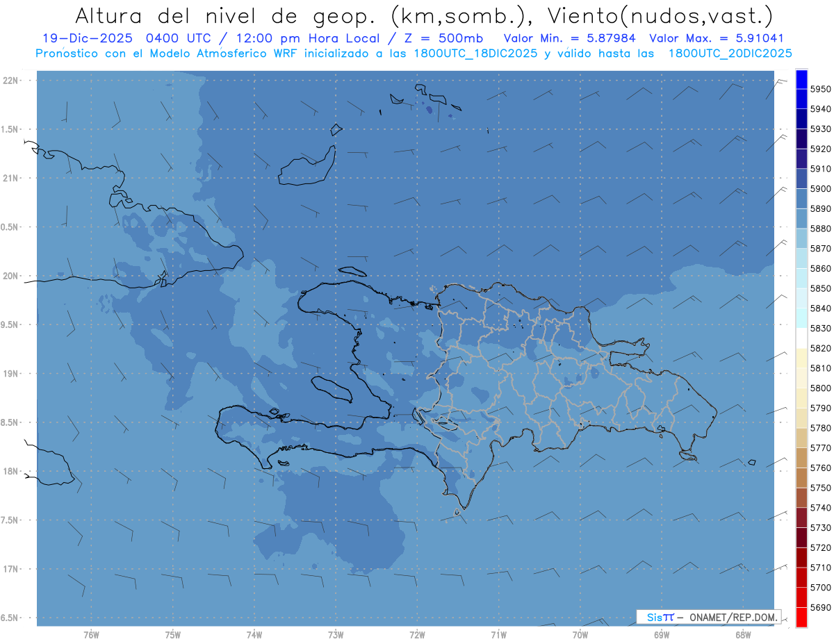Click the '5930' color scale label
The height and width of the screenshot is (644, 834).
coord(821,129)
